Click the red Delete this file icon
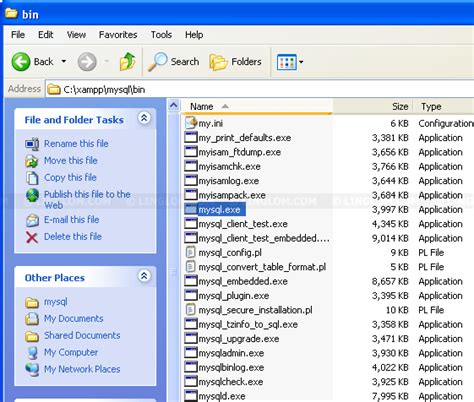This screenshot has width=474, height=402. [32, 237]
